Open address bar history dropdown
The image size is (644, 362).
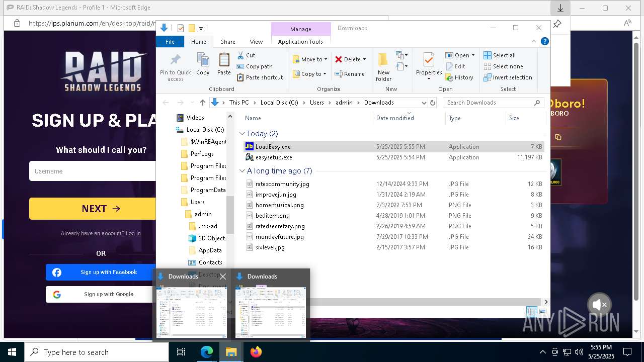pyautogui.click(x=423, y=103)
